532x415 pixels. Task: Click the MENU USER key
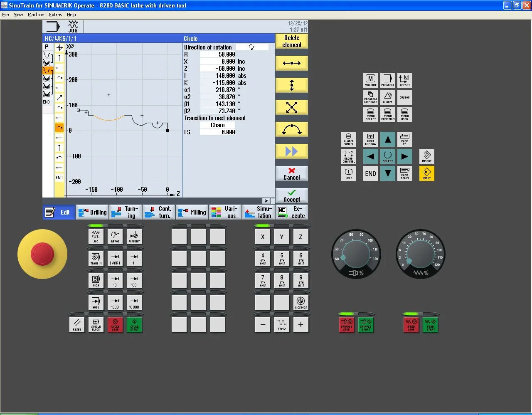click(405, 114)
